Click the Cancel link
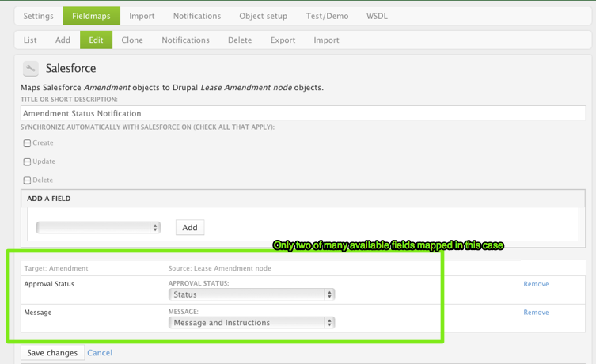Viewport: 596px width, 364px height. 100,353
